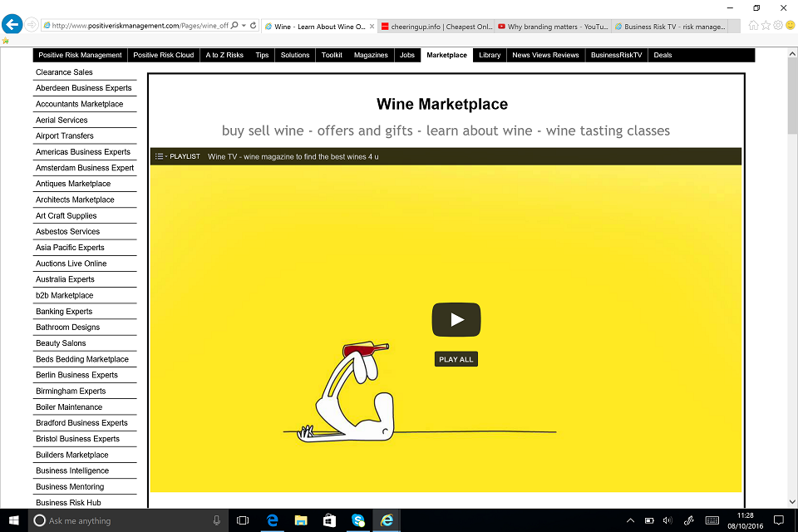The width and height of the screenshot is (798, 532).
Task: Open the IE settings gear icon
Action: (777, 25)
